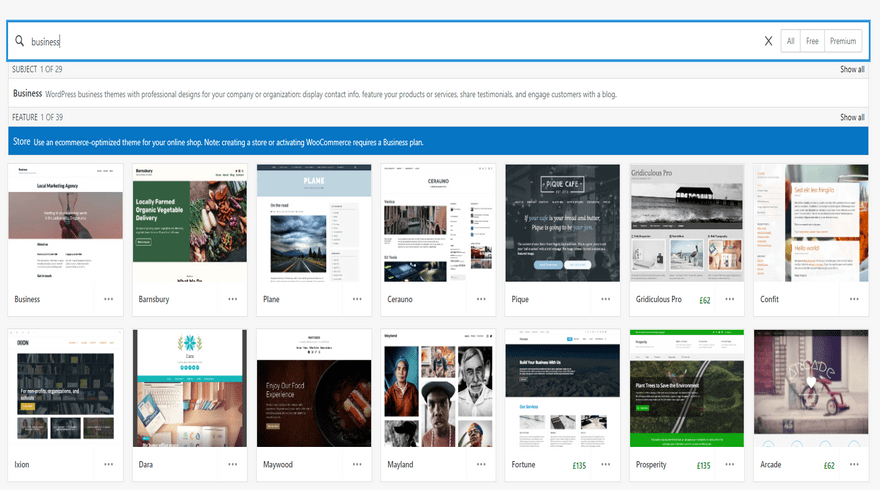Open more options for Confit theme
Viewport: 880px width, 490px height.
854,299
